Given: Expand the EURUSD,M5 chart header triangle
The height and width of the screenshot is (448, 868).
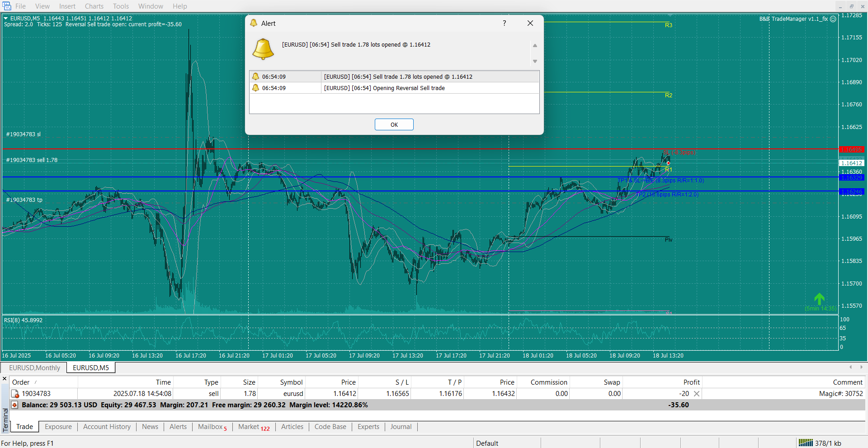Looking at the screenshot, I should tap(6, 19).
